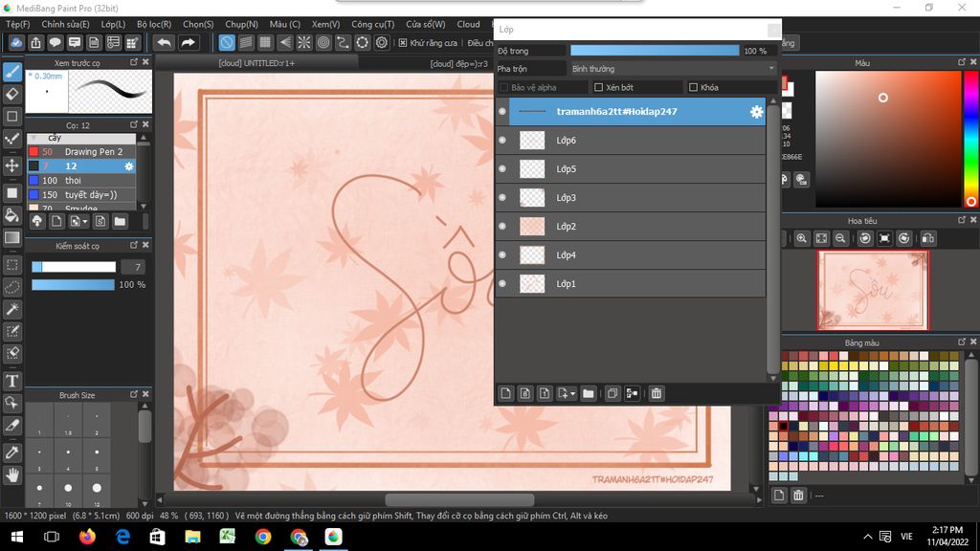Screen dimensions: 980x551
Task: Open Firefox from the taskbar
Action: (87, 537)
